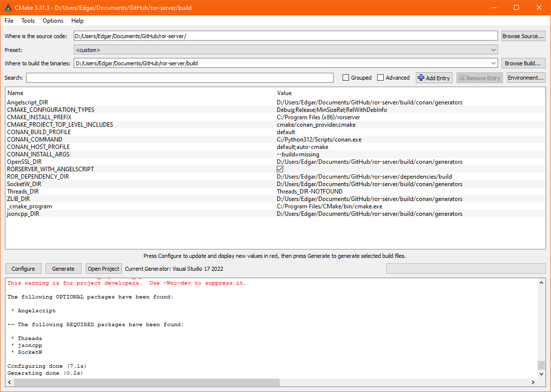Click Browse Source...

(x=523, y=35)
